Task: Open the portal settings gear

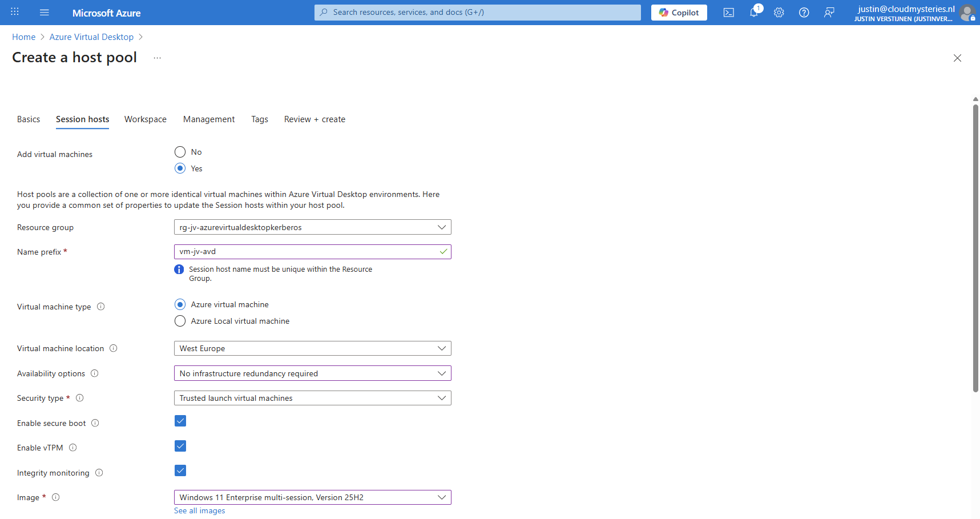Action: point(779,13)
